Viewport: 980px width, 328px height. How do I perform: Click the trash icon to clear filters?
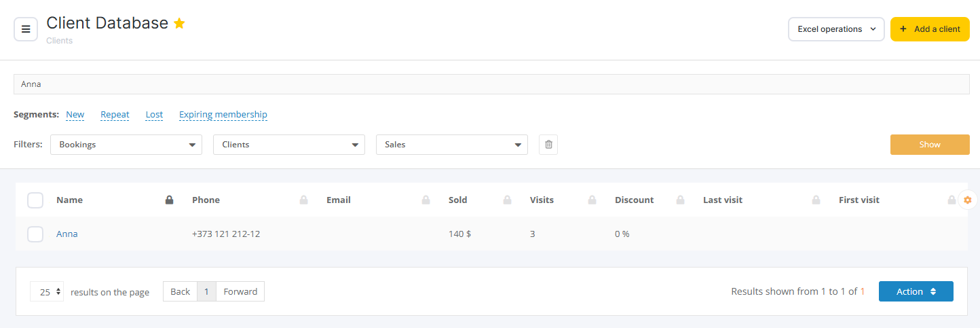coord(548,145)
